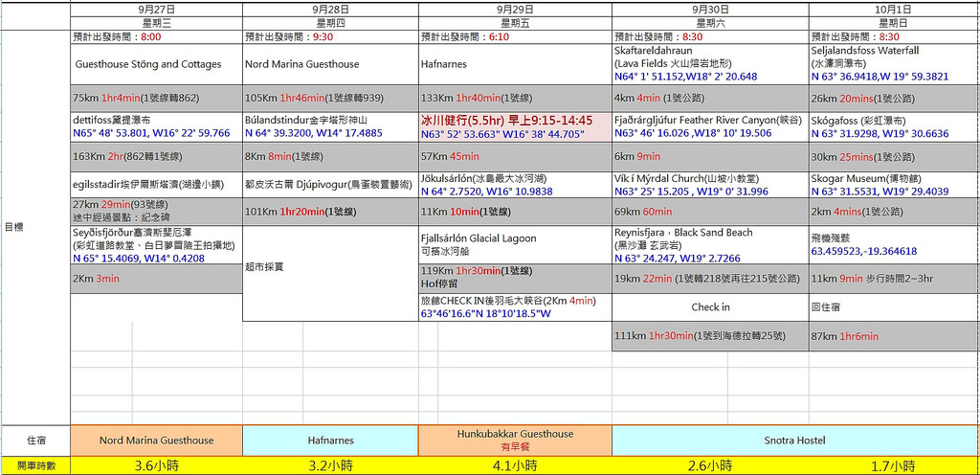Click the 2Km 3min drive cell
Image resolution: width=980 pixels, height=475 pixels.
pyautogui.click(x=156, y=279)
